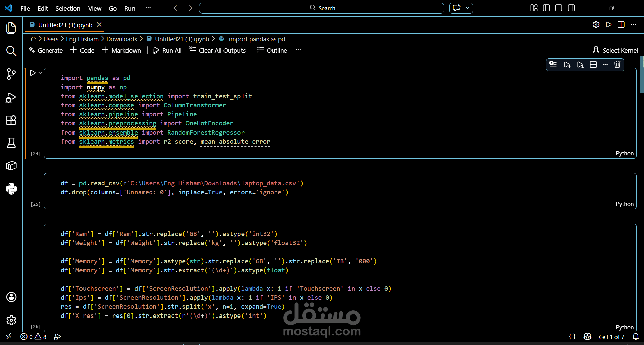The height and width of the screenshot is (345, 644).
Task: Open the Run and Debug view
Action: [x=11, y=97]
